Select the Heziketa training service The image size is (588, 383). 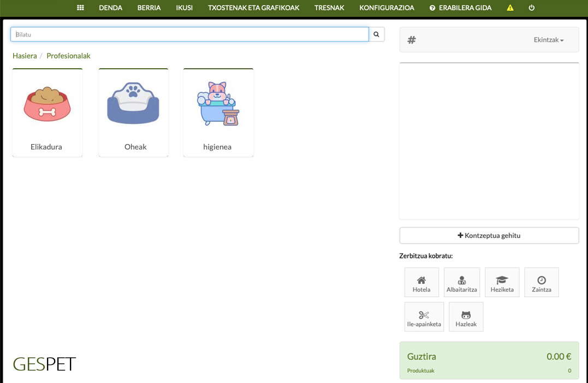[x=502, y=283]
